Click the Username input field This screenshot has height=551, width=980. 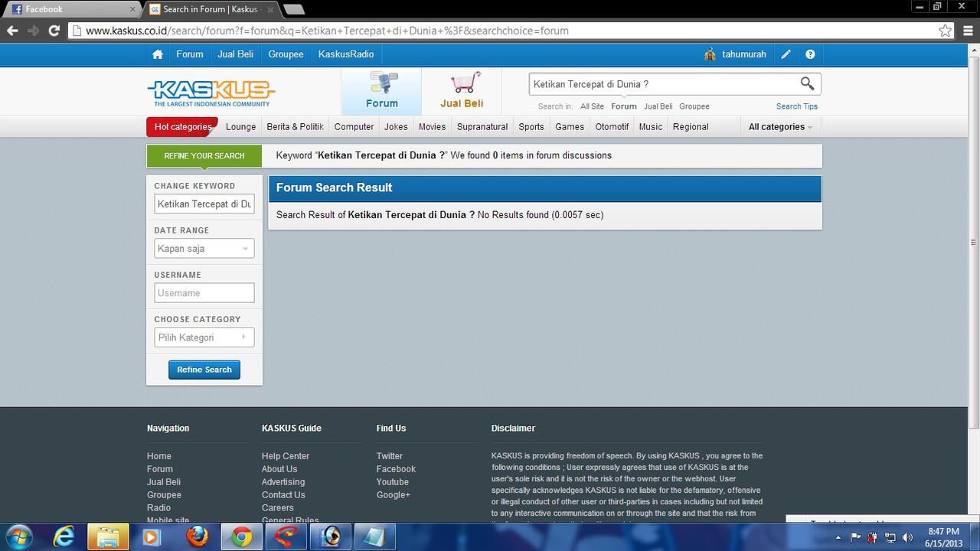(204, 293)
